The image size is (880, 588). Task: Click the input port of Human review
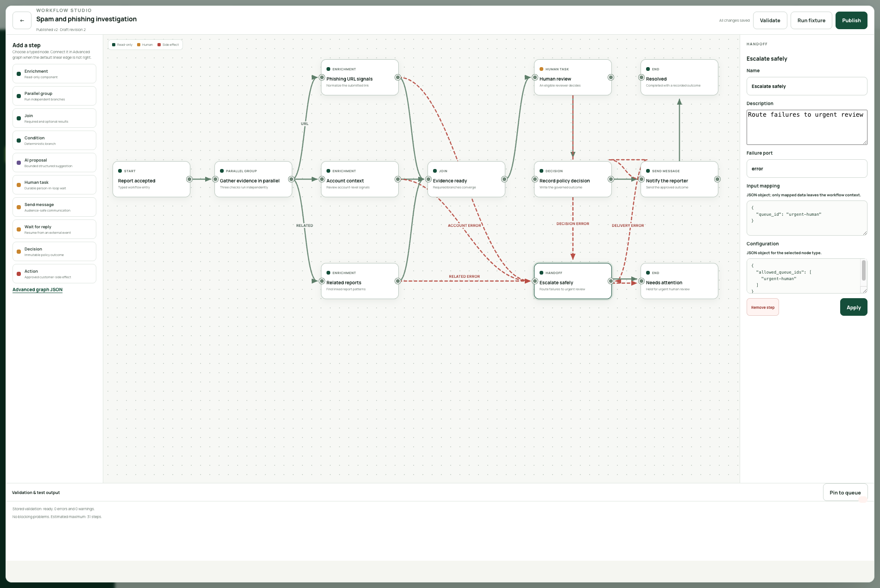pyautogui.click(x=535, y=77)
